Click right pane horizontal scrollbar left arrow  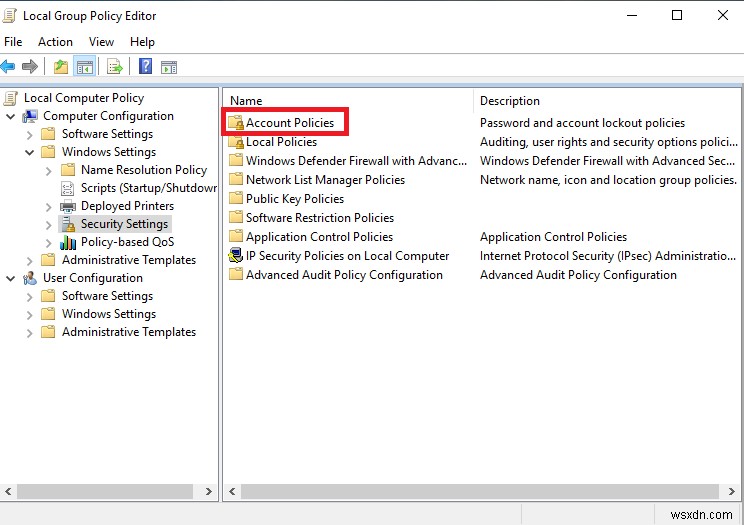232,491
